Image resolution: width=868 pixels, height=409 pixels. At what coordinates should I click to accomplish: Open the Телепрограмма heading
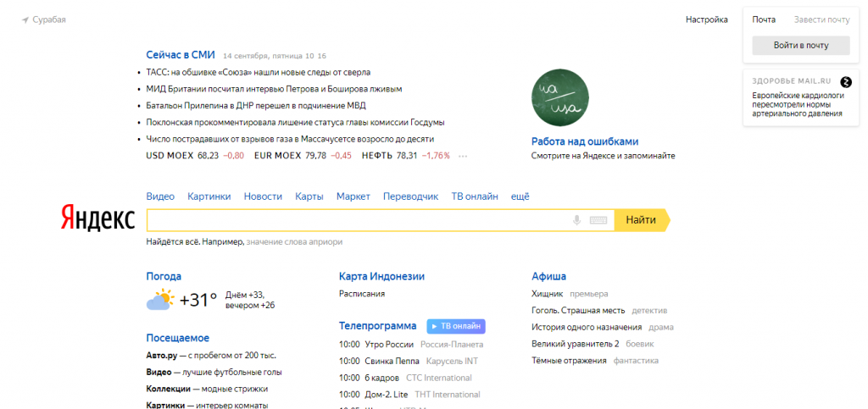pos(377,326)
